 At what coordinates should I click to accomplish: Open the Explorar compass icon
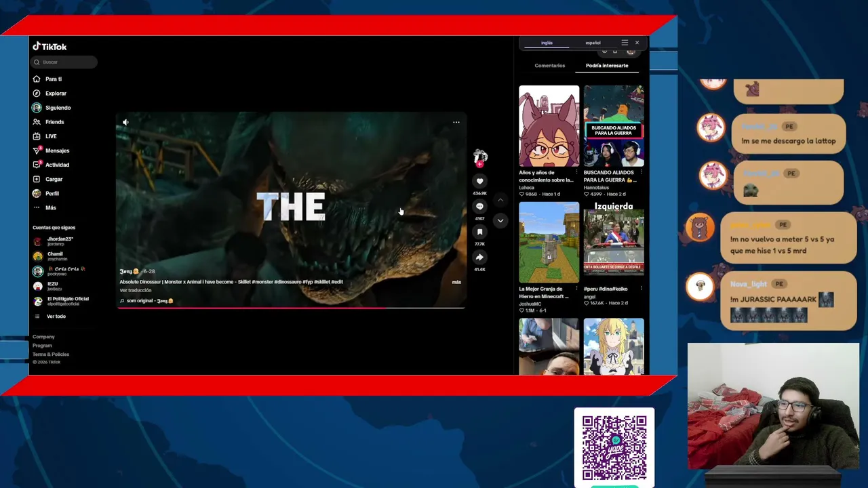(37, 94)
